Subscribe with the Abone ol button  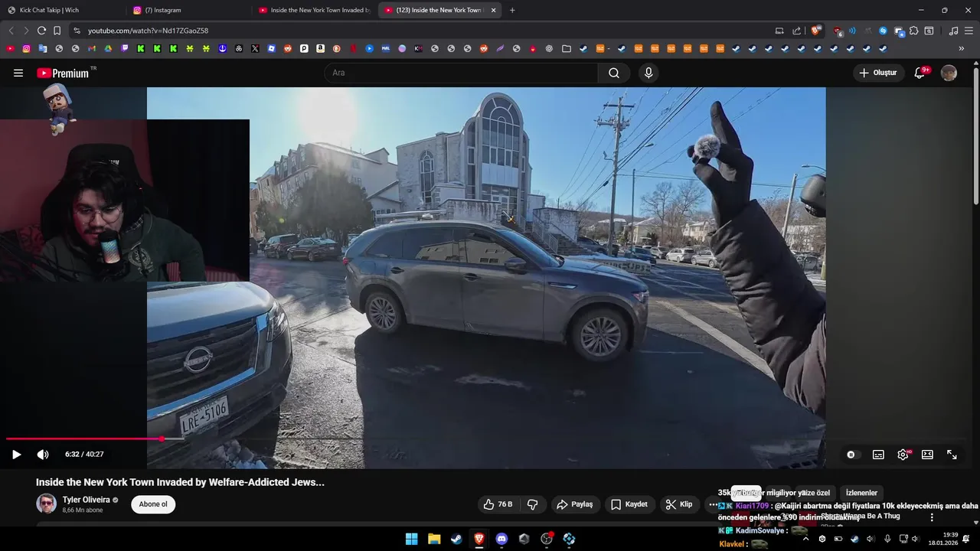[x=153, y=504]
